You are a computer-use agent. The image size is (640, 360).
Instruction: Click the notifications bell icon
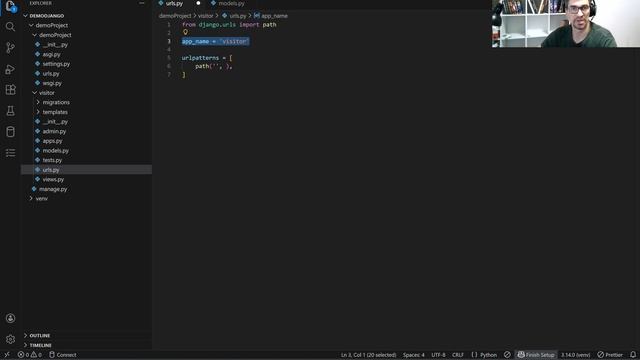click(633, 355)
